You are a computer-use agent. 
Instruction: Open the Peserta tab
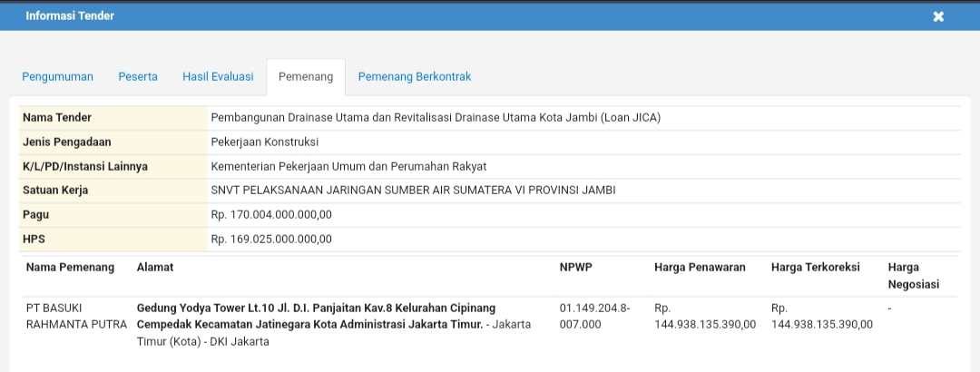click(x=138, y=76)
